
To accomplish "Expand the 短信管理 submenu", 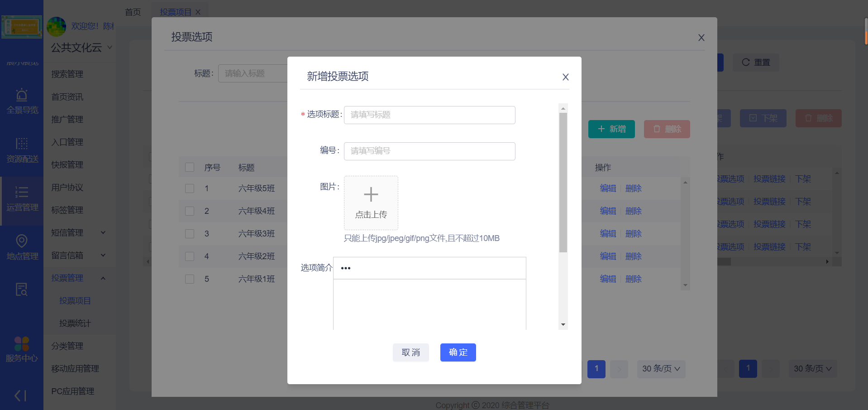I will pyautogui.click(x=80, y=232).
